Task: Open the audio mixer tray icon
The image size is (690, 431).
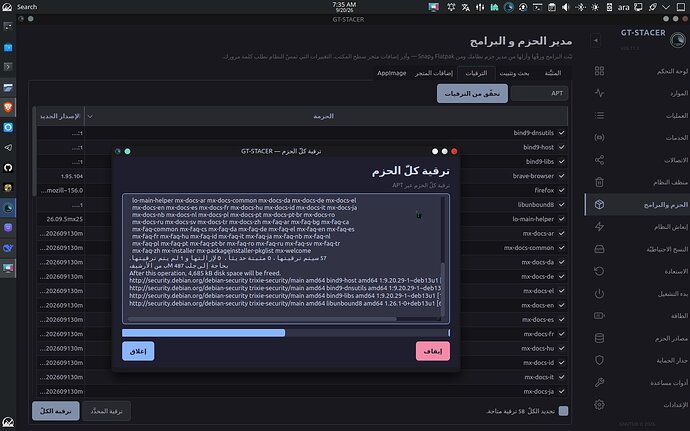Action: pos(480,7)
